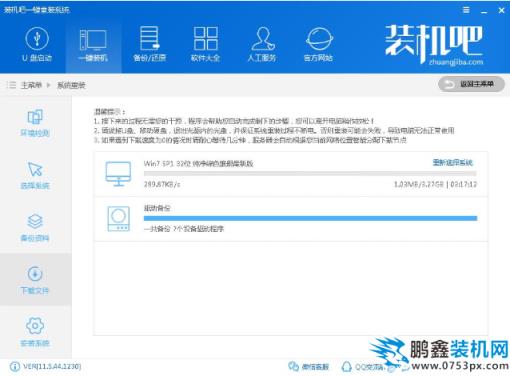This screenshot has height=376, width=510.
Task: Close the 装机吧 window
Action: (x=501, y=10)
